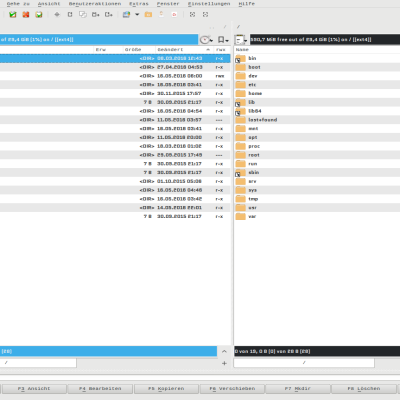Select the root folder name
The height and width of the screenshot is (400, 400).
254,155
